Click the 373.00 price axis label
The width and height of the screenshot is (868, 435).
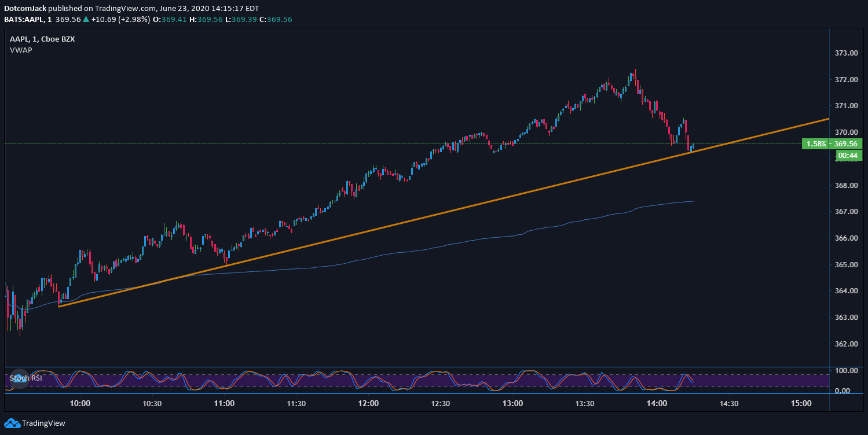(846, 53)
